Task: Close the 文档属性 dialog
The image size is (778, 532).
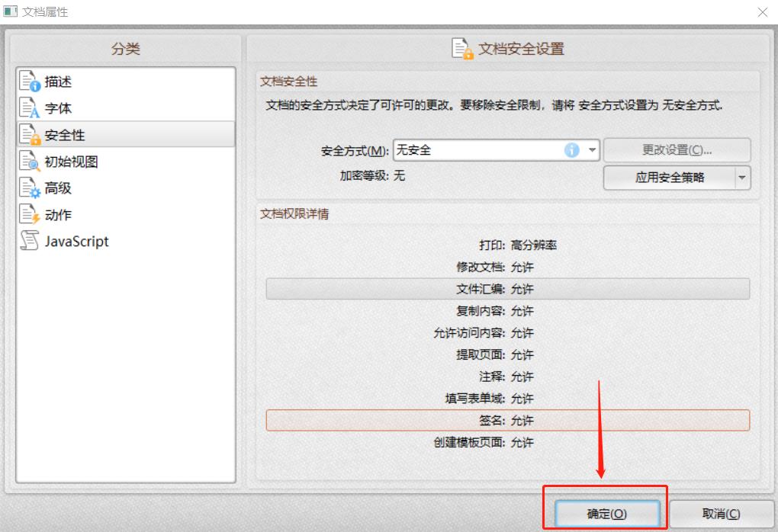Action: point(763,12)
